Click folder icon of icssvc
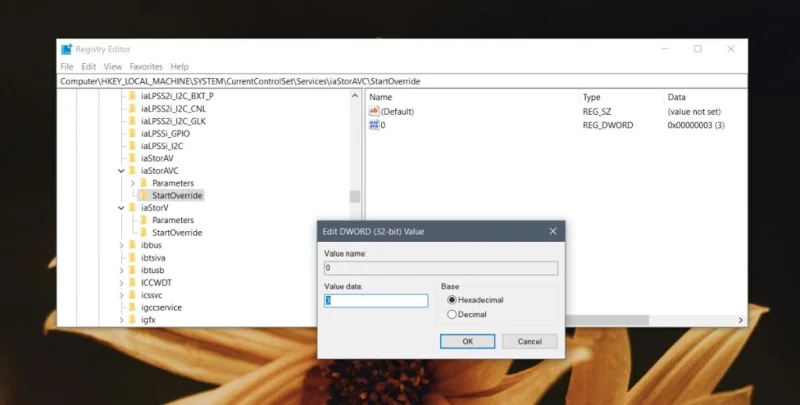 [133, 295]
